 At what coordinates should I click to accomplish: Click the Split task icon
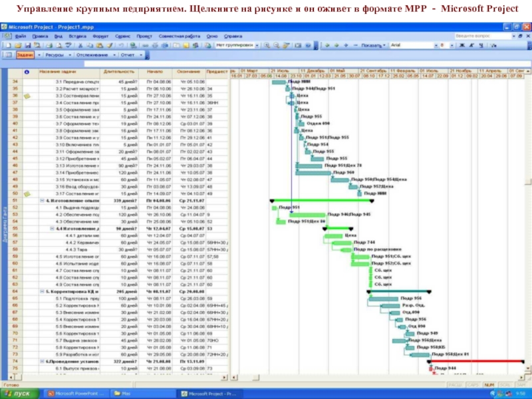[165, 45]
